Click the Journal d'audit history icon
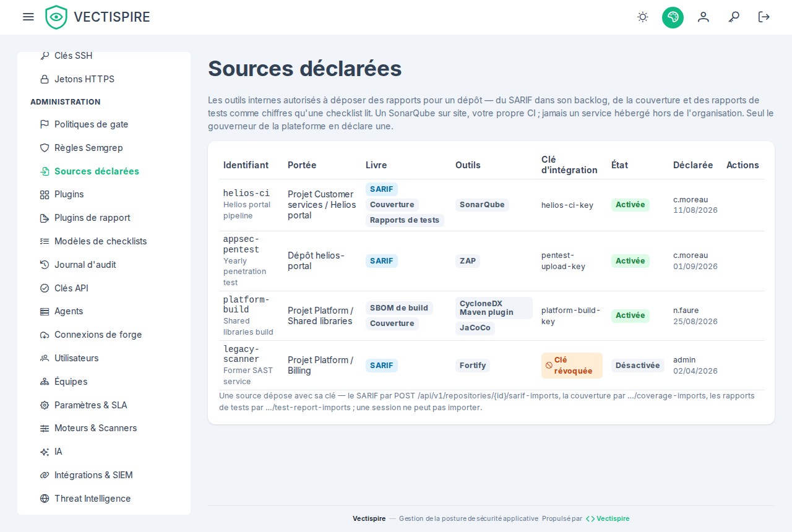The image size is (792, 532). click(x=45, y=265)
